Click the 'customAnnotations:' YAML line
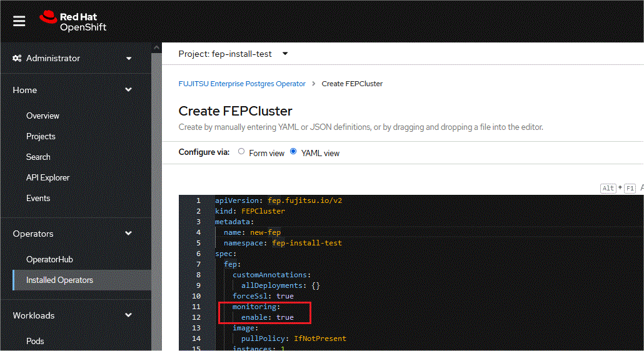 pyautogui.click(x=271, y=275)
